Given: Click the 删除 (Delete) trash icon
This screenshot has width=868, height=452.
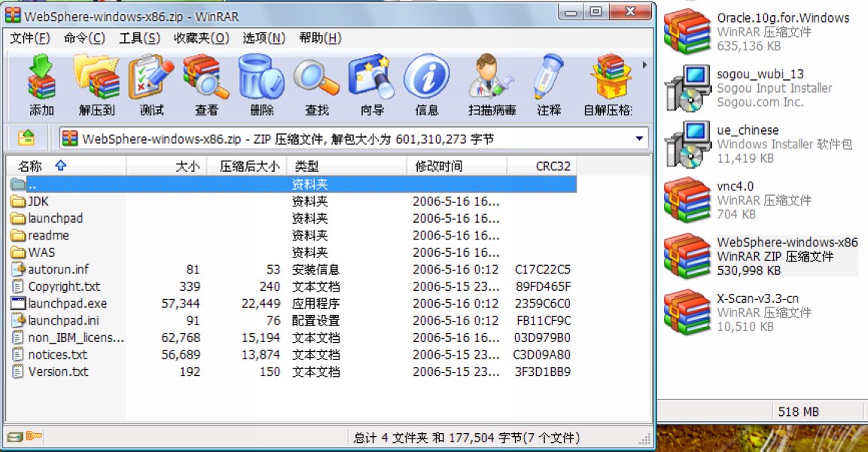Looking at the screenshot, I should [x=260, y=83].
